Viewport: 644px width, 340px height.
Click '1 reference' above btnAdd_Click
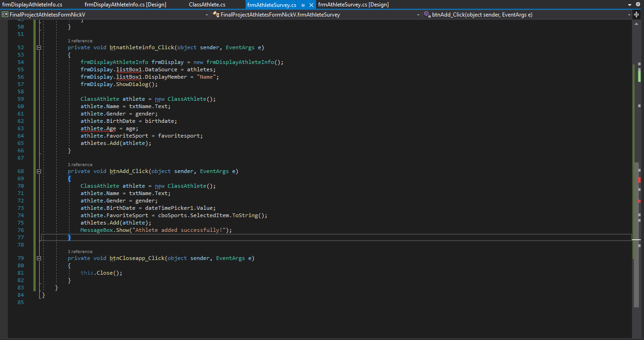(x=80, y=164)
